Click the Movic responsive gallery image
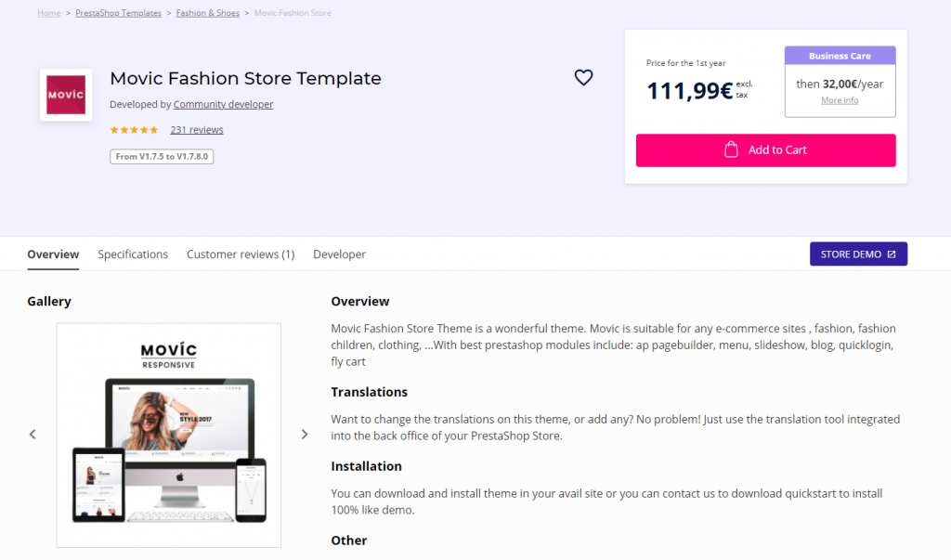 (x=169, y=435)
